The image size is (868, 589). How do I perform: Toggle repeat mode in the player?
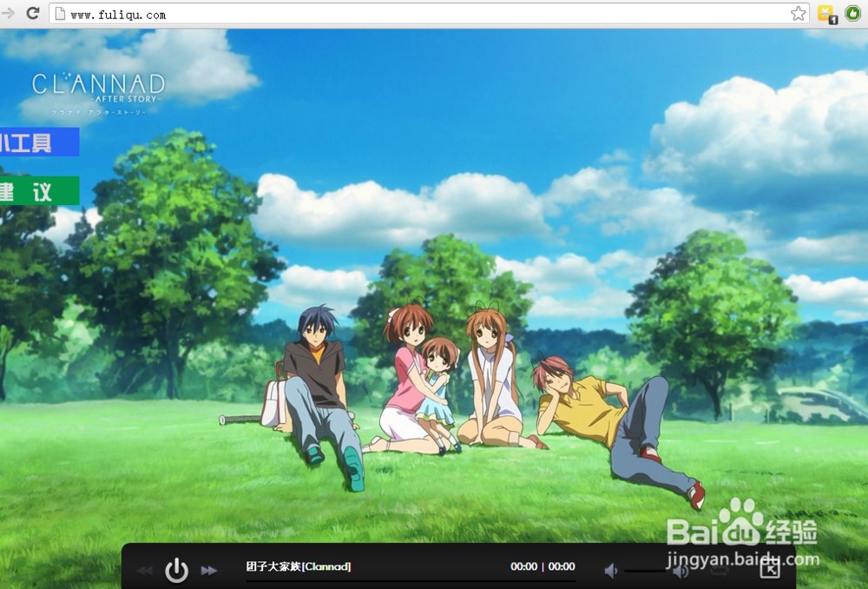pos(719,570)
